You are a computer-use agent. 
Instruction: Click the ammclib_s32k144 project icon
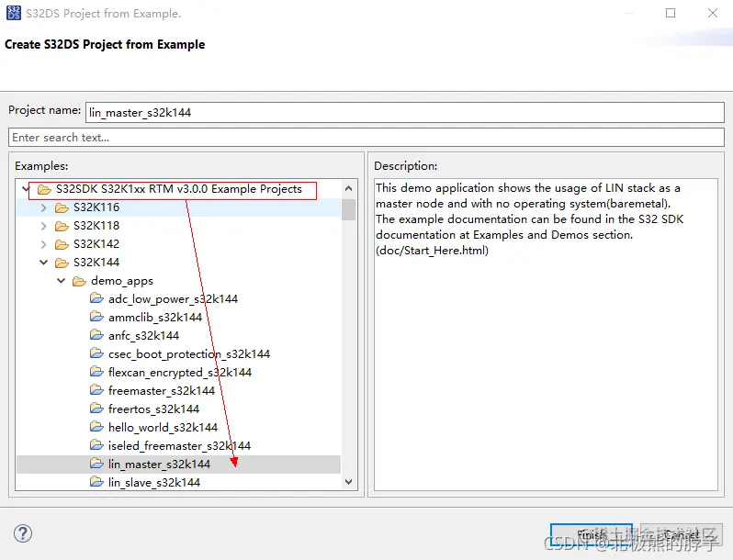point(96,317)
